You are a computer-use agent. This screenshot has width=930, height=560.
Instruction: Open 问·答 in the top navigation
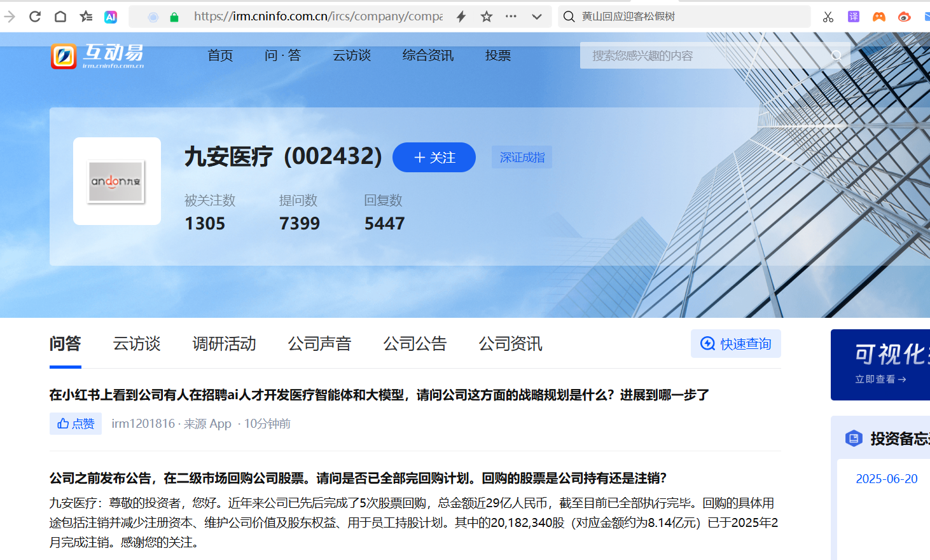point(282,56)
